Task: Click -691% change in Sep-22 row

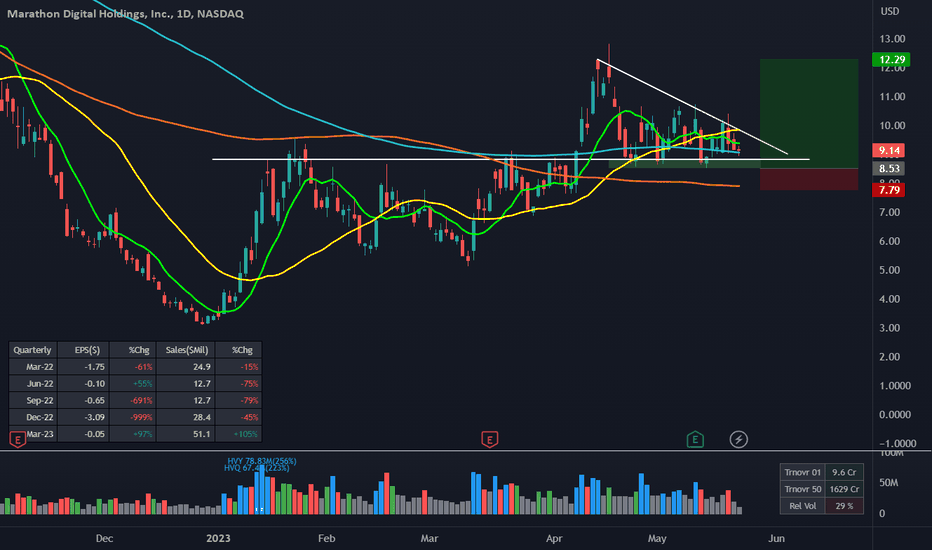Action: [x=141, y=400]
